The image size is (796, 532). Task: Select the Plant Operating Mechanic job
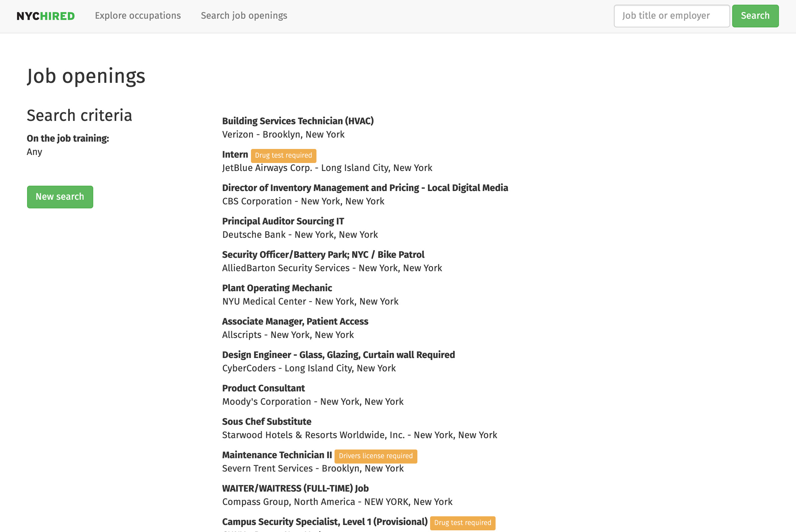[x=277, y=288]
